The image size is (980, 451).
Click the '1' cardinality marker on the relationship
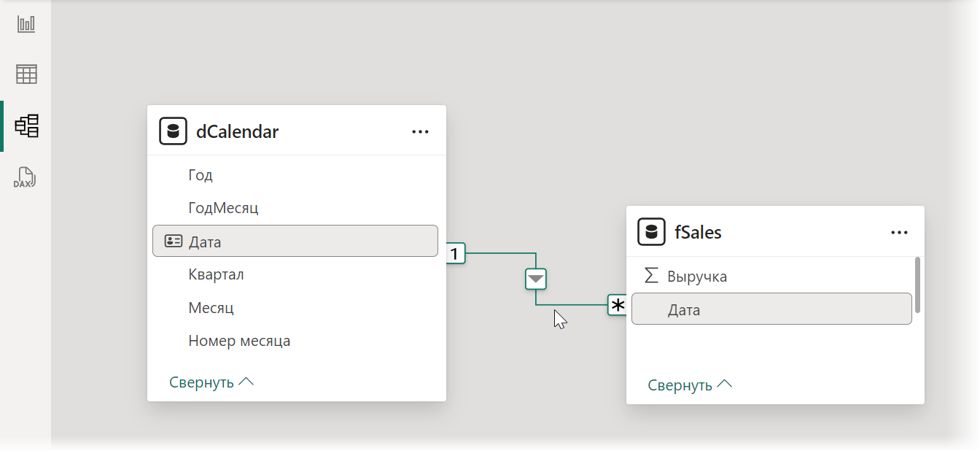point(455,253)
